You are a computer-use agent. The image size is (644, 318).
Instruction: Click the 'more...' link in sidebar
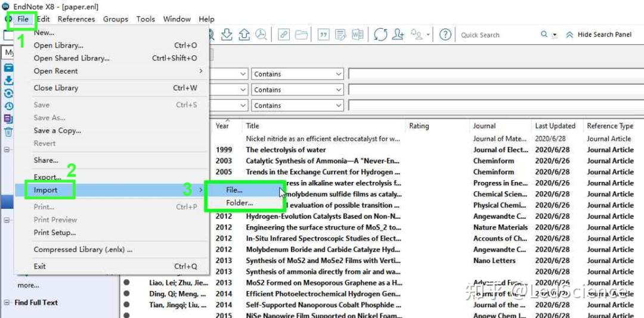click(29, 285)
